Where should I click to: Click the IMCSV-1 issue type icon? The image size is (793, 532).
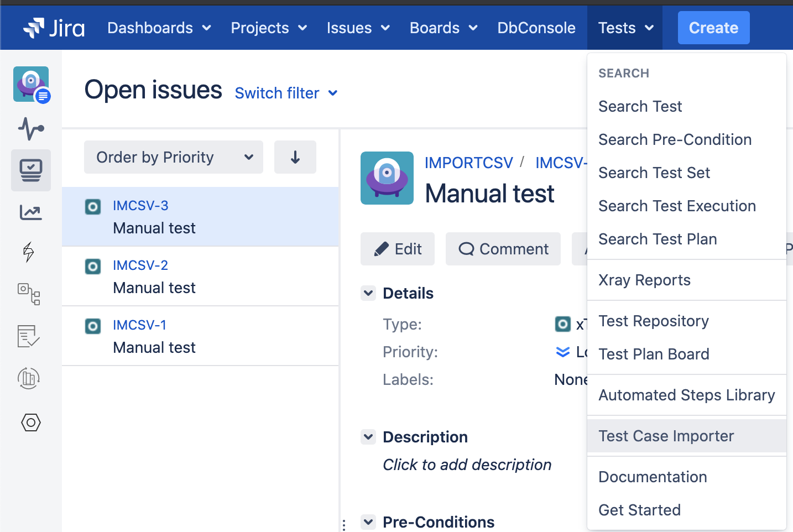pos(93,326)
